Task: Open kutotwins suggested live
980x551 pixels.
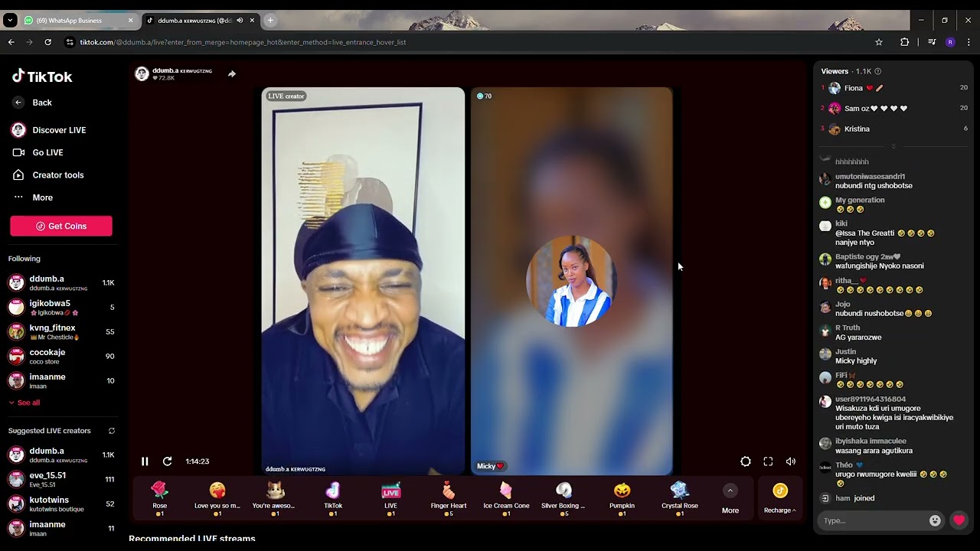Action: pos(61,504)
